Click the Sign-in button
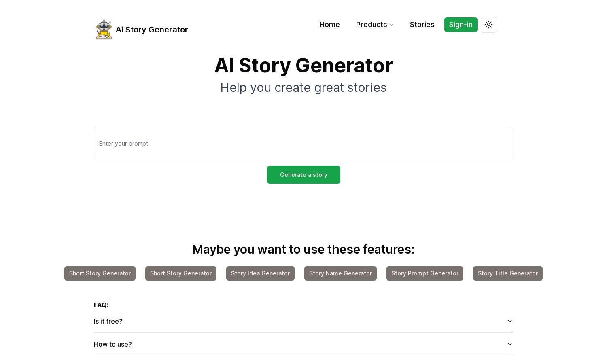The height and width of the screenshot is (364, 607). (x=461, y=25)
